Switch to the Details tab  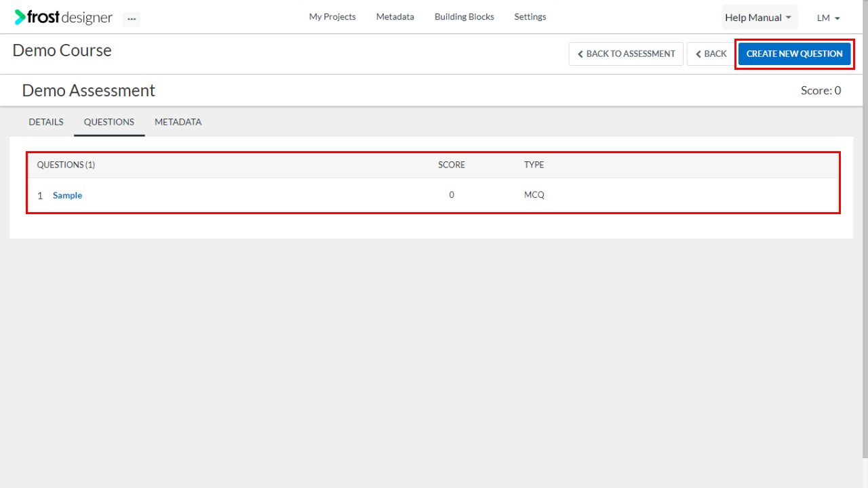click(46, 122)
